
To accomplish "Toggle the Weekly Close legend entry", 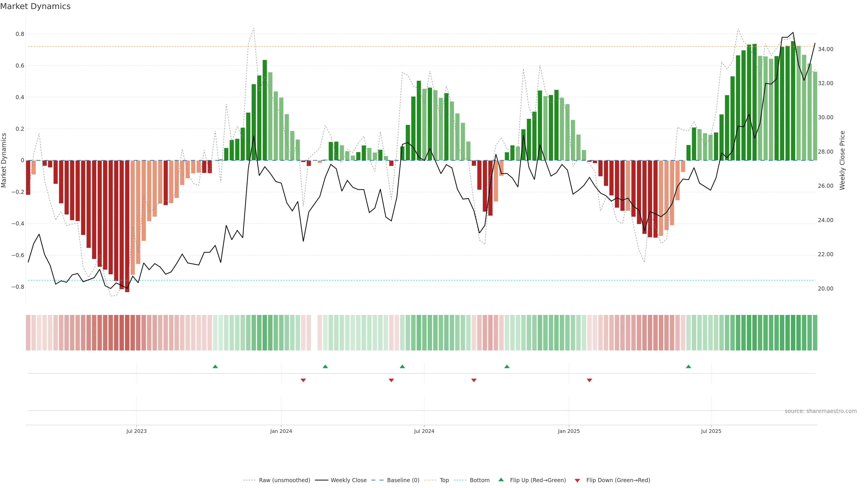I will [348, 480].
